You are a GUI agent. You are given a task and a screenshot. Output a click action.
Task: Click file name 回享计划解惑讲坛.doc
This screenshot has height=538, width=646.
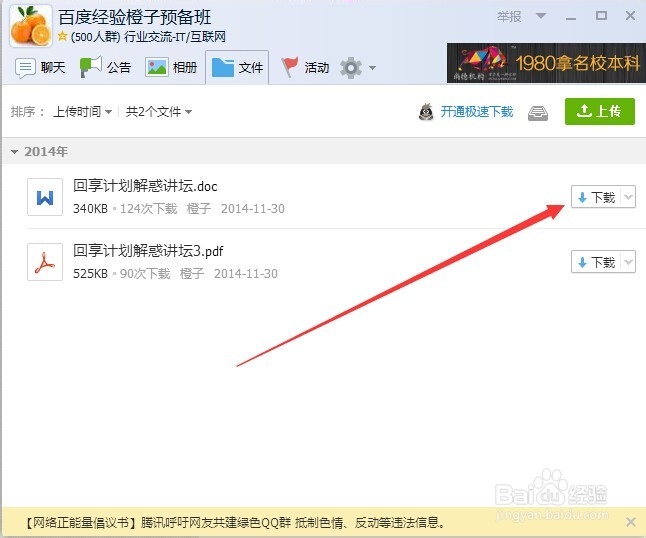[x=145, y=186]
